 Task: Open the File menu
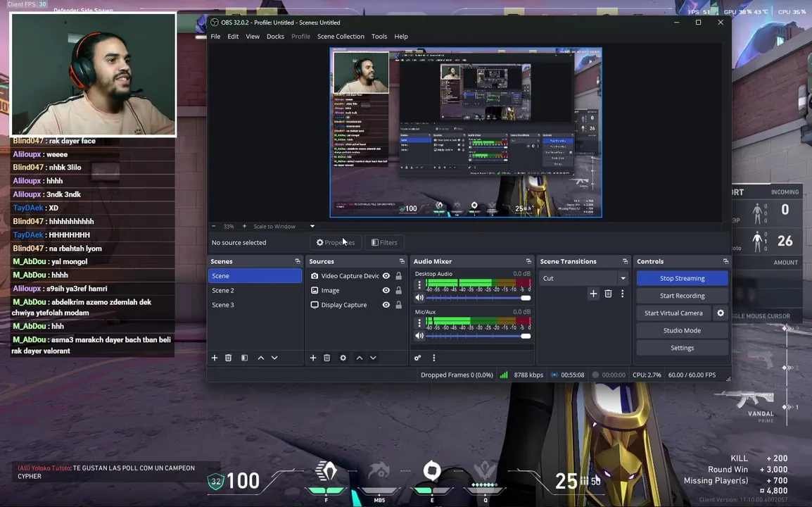[x=215, y=37]
